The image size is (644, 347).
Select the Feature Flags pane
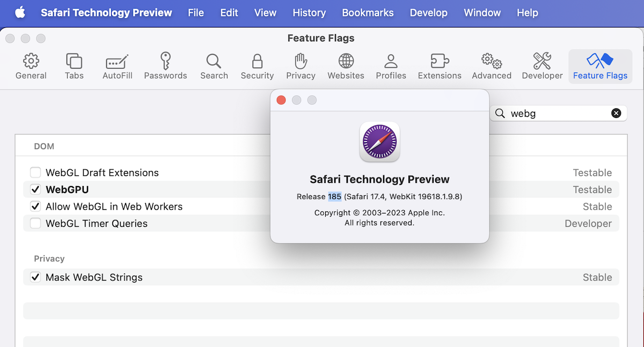pos(600,67)
